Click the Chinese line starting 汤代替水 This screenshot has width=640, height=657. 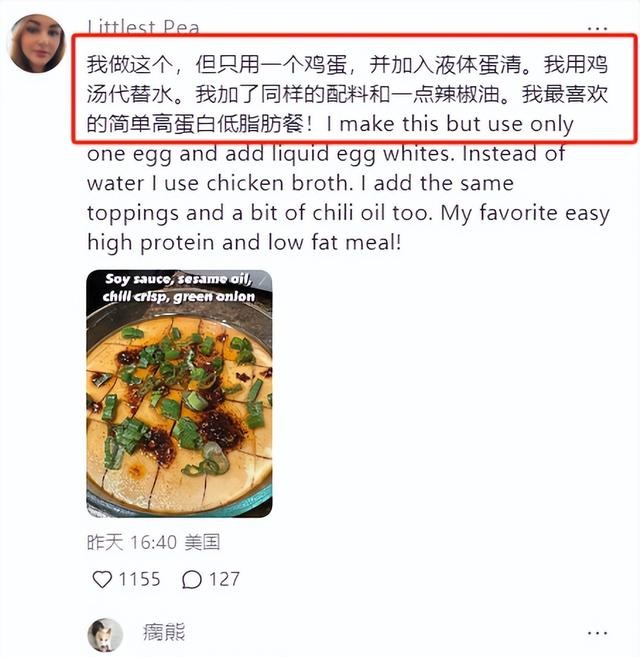click(347, 94)
